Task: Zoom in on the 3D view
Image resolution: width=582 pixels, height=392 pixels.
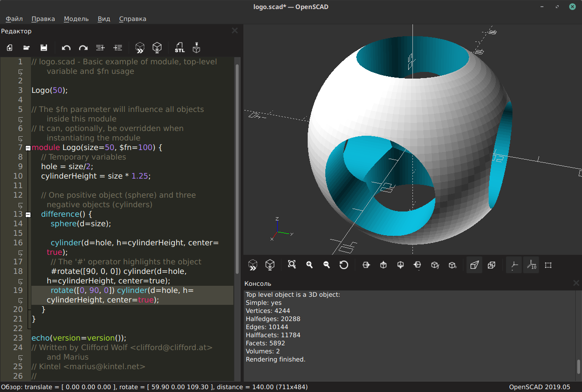Action: (x=310, y=265)
